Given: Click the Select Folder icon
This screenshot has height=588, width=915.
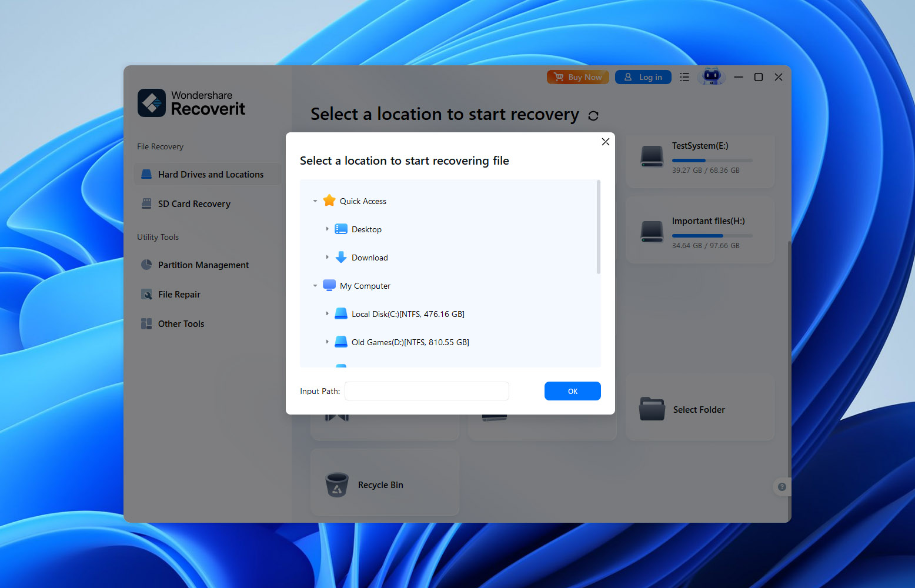Looking at the screenshot, I should point(652,409).
